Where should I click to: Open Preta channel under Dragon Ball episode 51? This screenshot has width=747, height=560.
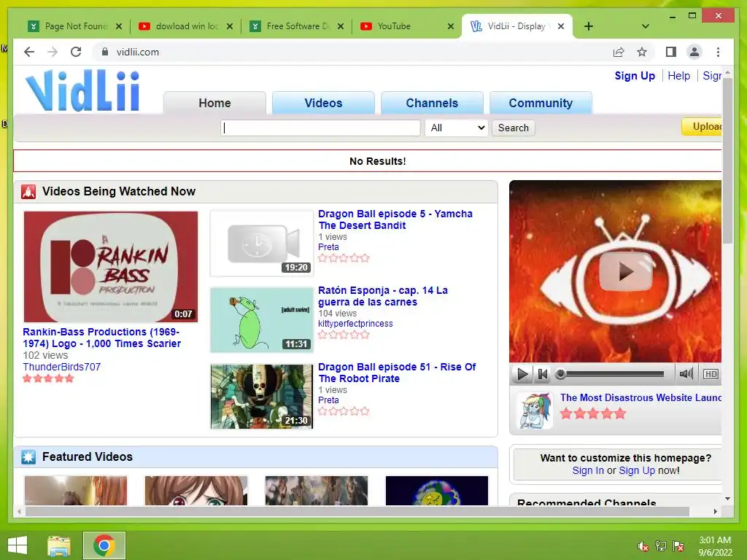[328, 400]
